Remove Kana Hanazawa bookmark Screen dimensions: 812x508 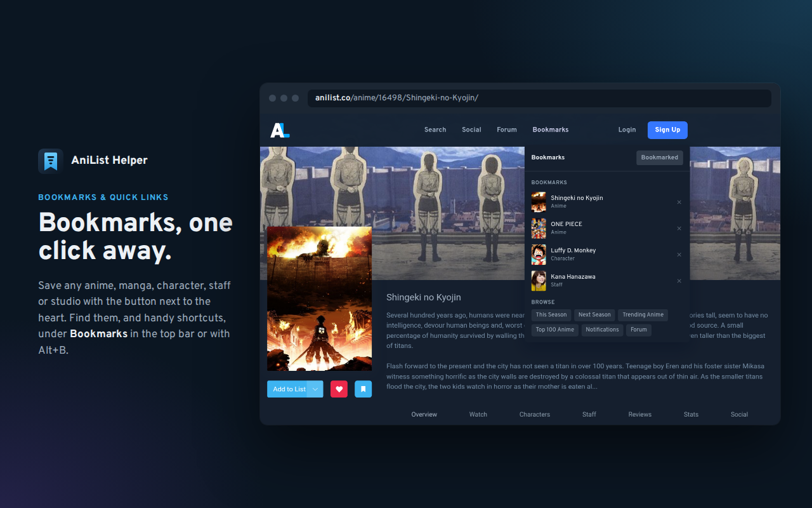(679, 281)
